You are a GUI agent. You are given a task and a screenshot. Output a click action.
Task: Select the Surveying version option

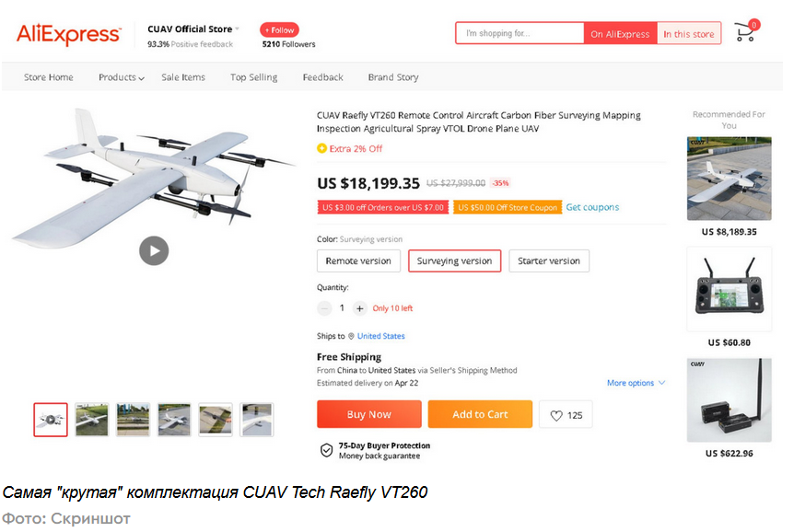coord(455,261)
